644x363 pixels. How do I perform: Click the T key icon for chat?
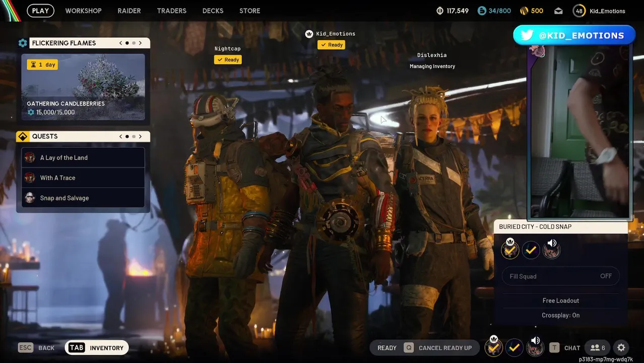554,347
